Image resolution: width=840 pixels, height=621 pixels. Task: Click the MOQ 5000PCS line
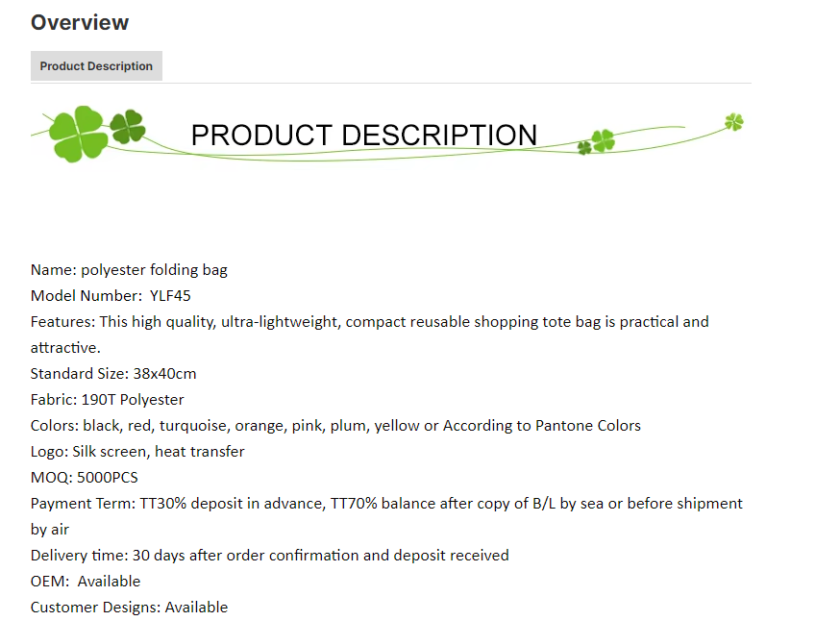tap(85, 478)
